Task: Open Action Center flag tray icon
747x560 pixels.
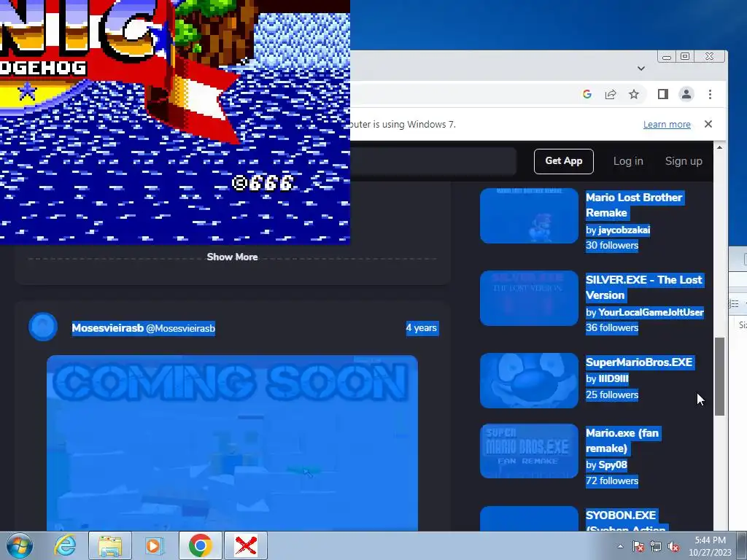Action: [638, 546]
